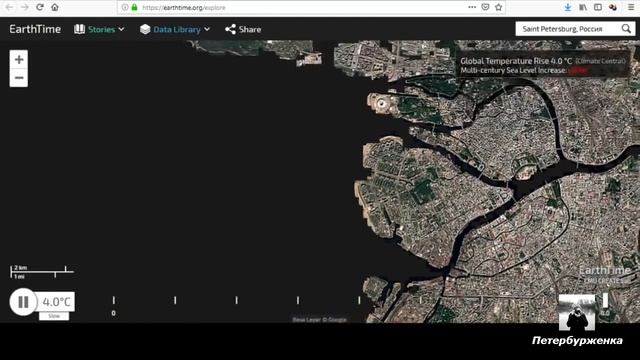This screenshot has width=640, height=360.
Task: Click the 4.0°C current value label
Action: 56,302
